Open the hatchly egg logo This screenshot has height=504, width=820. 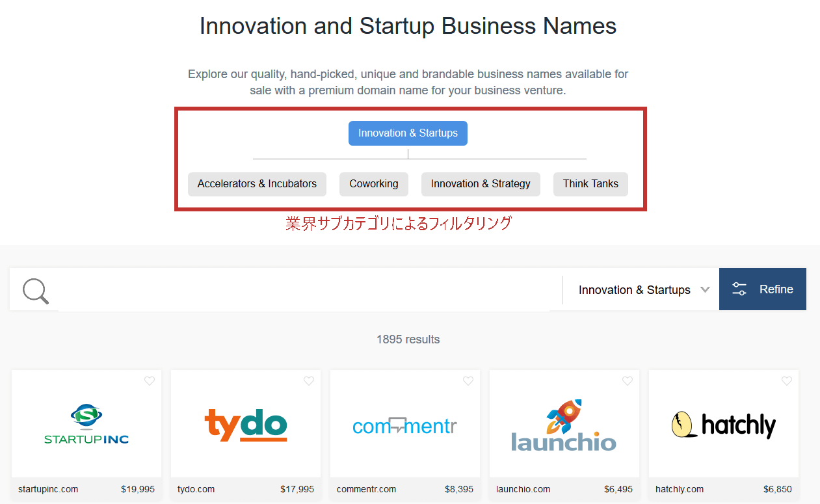coord(724,425)
